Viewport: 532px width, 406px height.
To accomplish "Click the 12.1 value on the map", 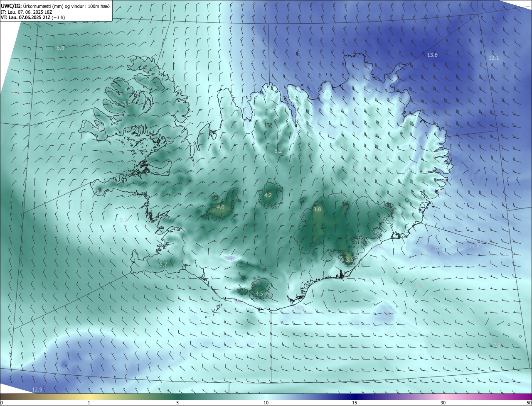I will (x=494, y=58).
